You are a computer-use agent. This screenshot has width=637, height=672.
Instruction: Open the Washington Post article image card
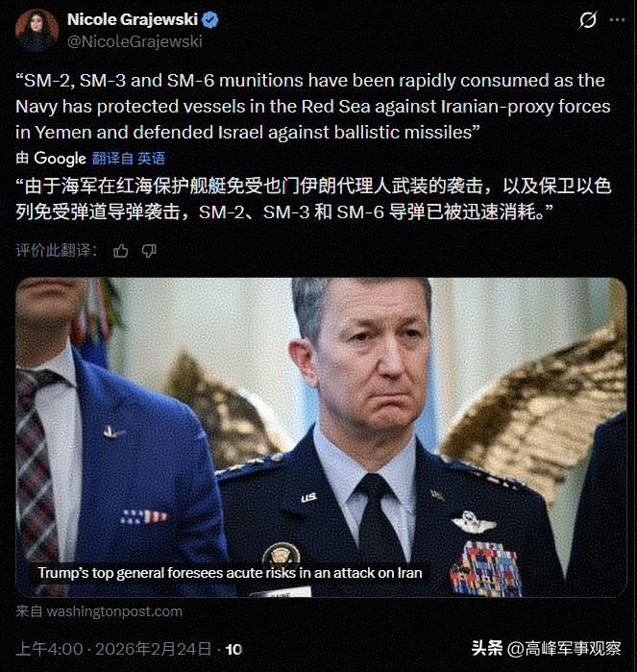coord(321,437)
